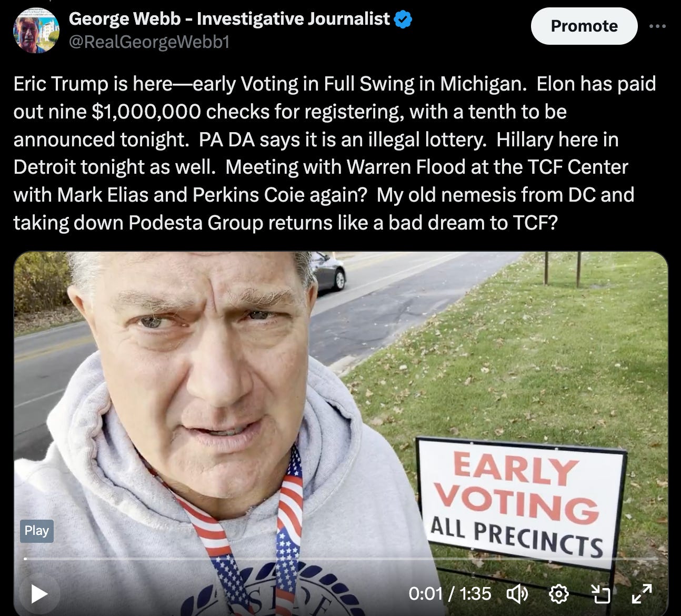Click the video progress bar
Viewport: 681px width, 616px height.
[340, 559]
